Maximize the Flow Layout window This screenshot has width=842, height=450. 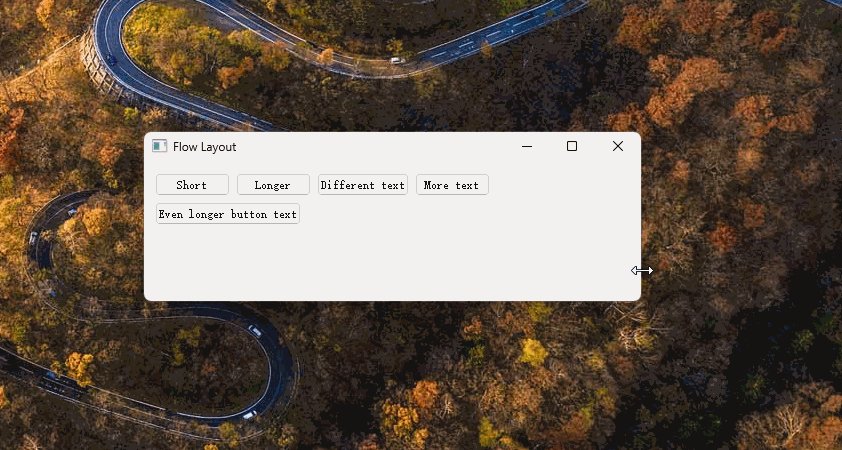point(572,146)
